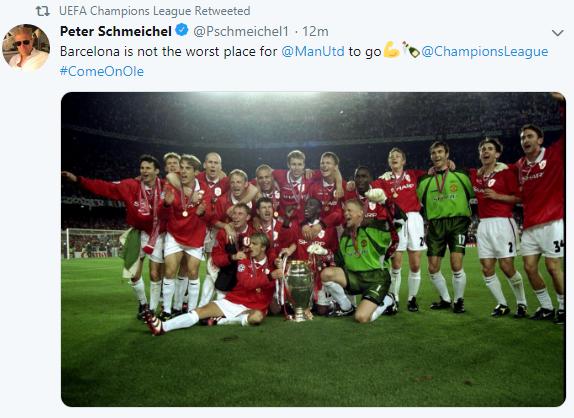
Task: Open the @Pschmeichel1 handle
Action: point(241,31)
